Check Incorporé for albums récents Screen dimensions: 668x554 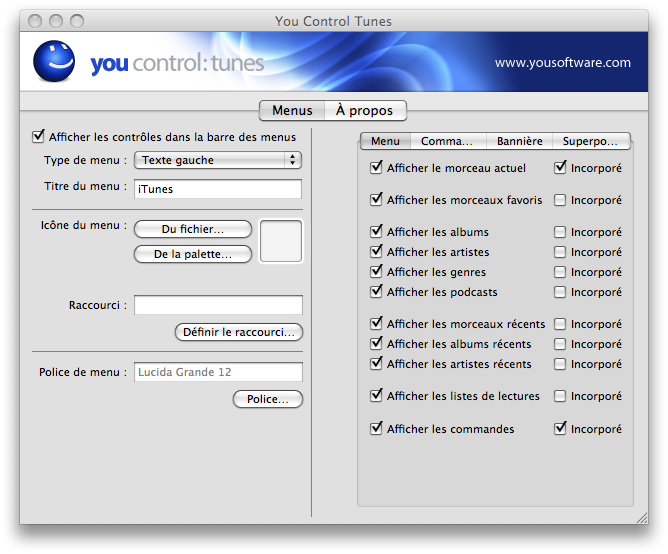click(560, 344)
